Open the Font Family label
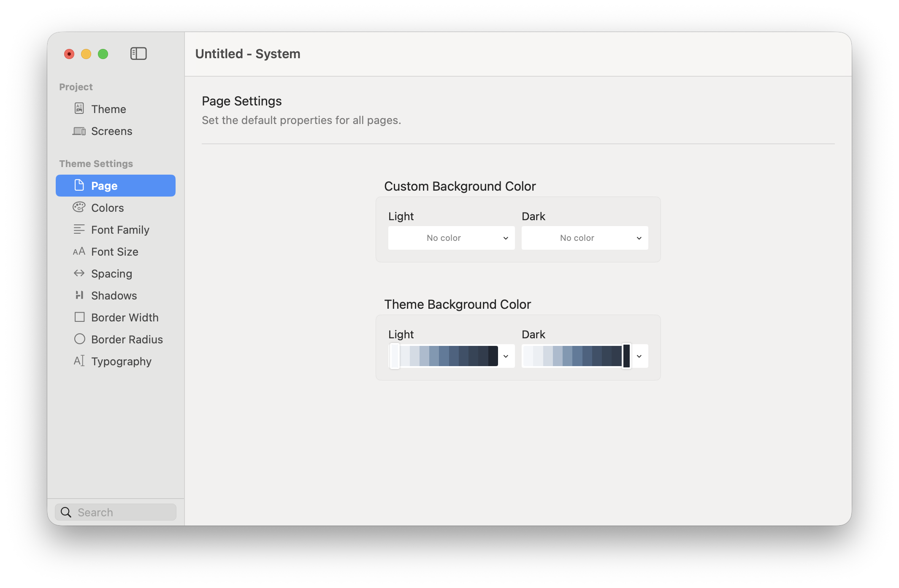The height and width of the screenshot is (588, 899). click(x=120, y=230)
